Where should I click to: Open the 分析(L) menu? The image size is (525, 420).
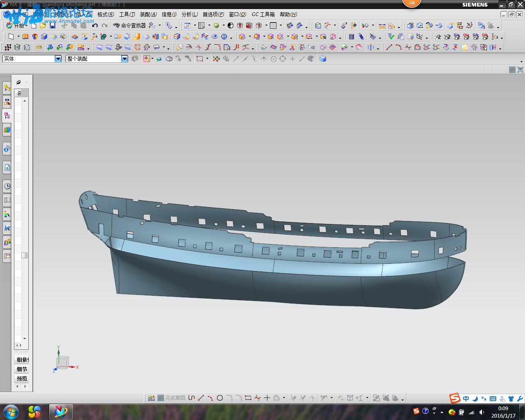click(x=190, y=14)
